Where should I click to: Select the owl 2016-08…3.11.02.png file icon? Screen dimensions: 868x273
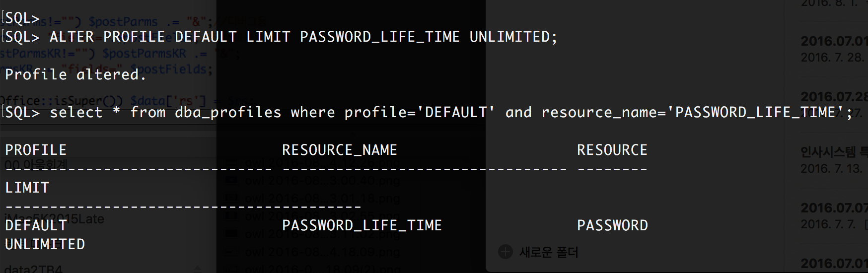(x=231, y=234)
